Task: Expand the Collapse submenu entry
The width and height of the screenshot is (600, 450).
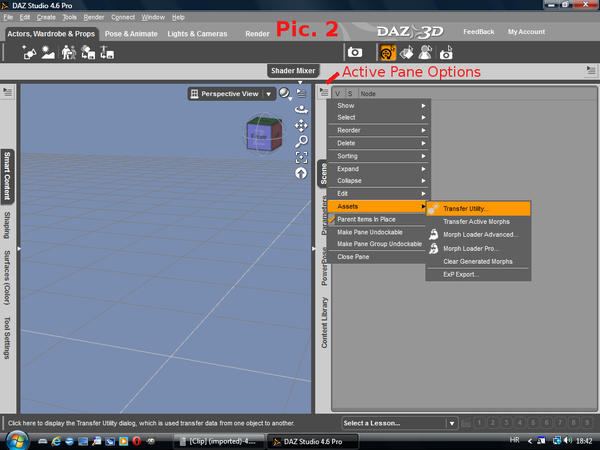Action: coord(379,181)
